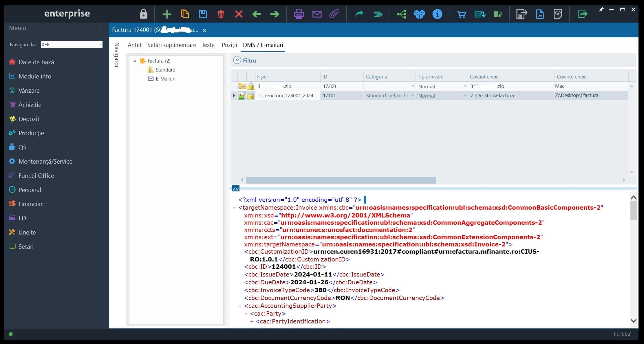644x344 pixels.
Task: Open the Funcții Office menu
Action: (x=31, y=175)
